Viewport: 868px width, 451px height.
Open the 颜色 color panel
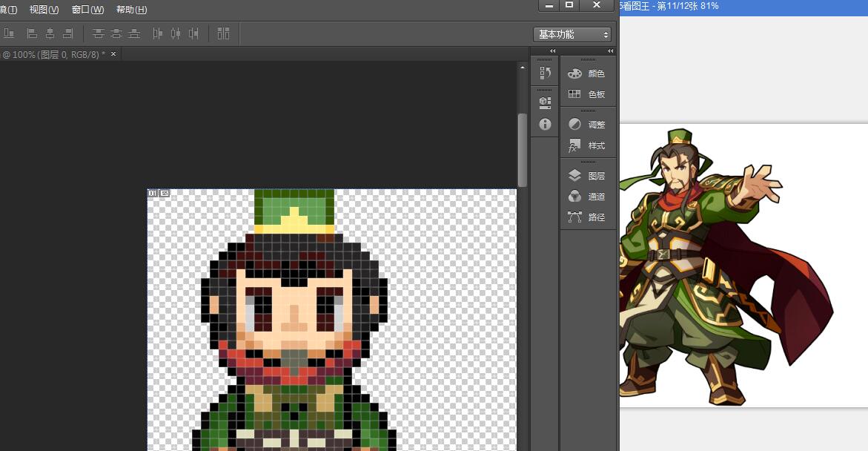tap(587, 73)
